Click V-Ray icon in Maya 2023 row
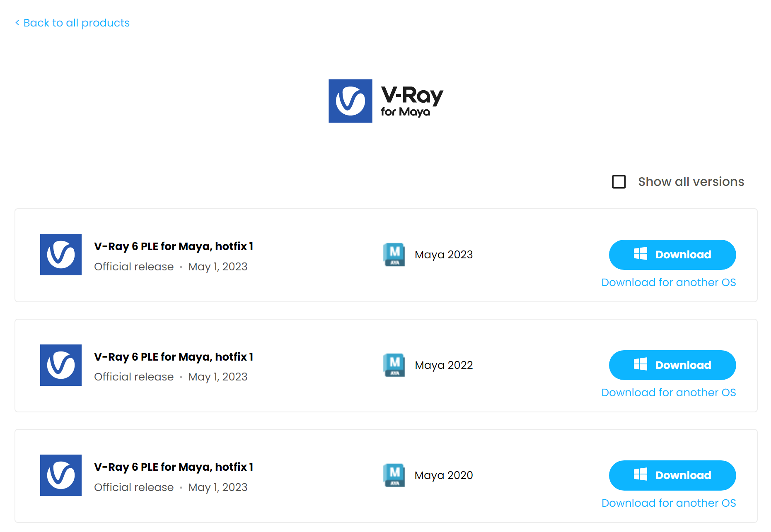 [x=61, y=255]
